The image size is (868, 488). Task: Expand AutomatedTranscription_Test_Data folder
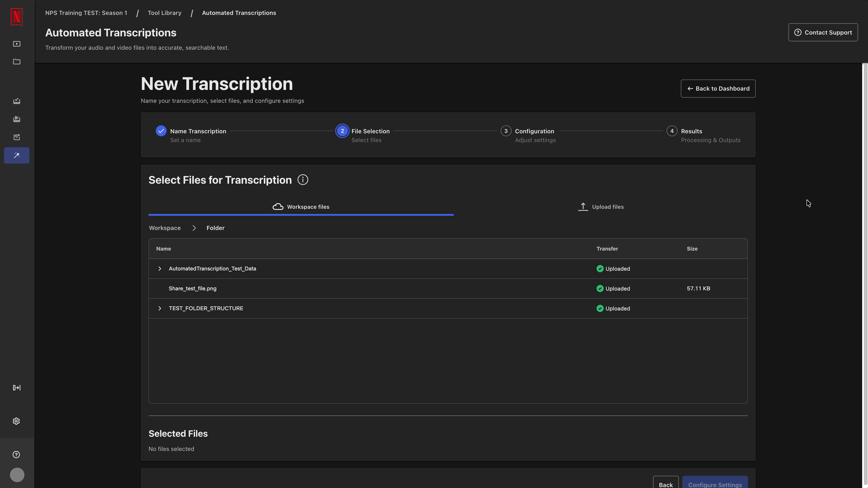click(160, 269)
